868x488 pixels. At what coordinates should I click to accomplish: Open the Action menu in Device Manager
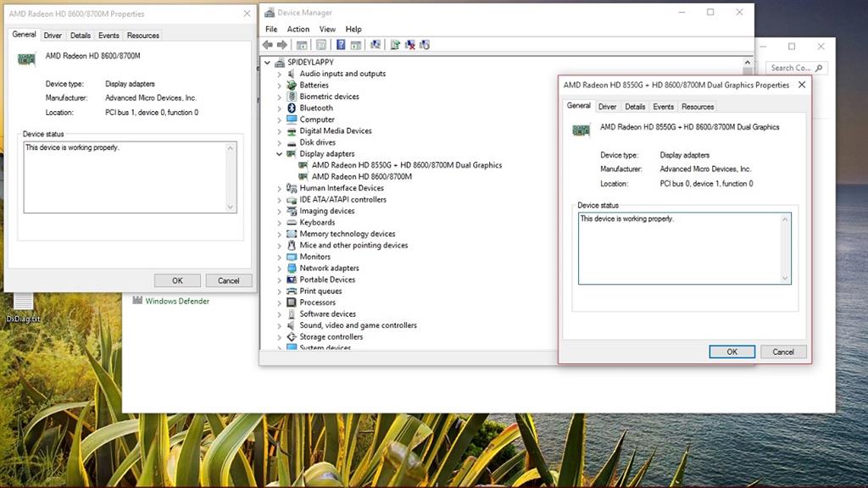(x=298, y=29)
